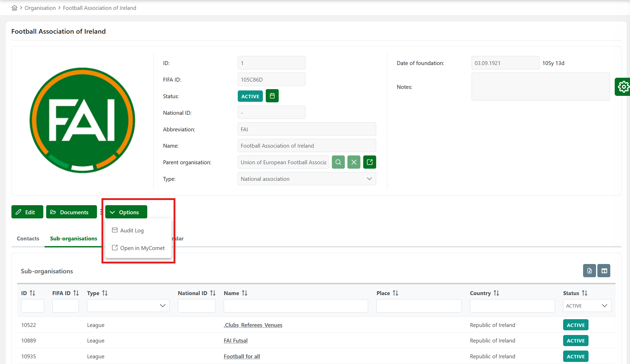Screen dimensions: 630x364
Task: Click the Notes text area
Action: [x=541, y=87]
